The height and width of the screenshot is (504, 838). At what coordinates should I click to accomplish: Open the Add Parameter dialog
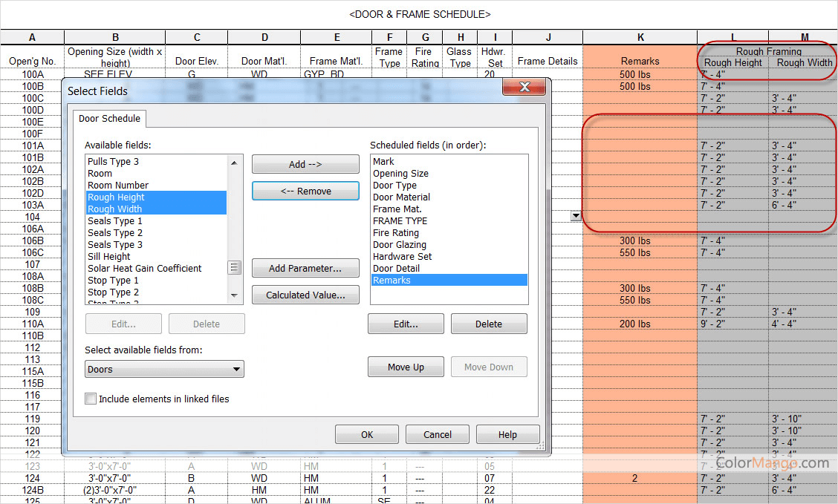[305, 268]
